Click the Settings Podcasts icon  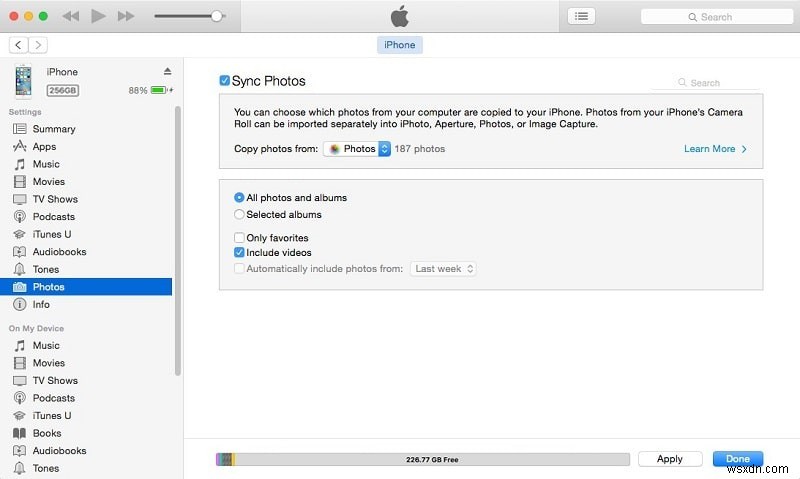[x=19, y=217]
